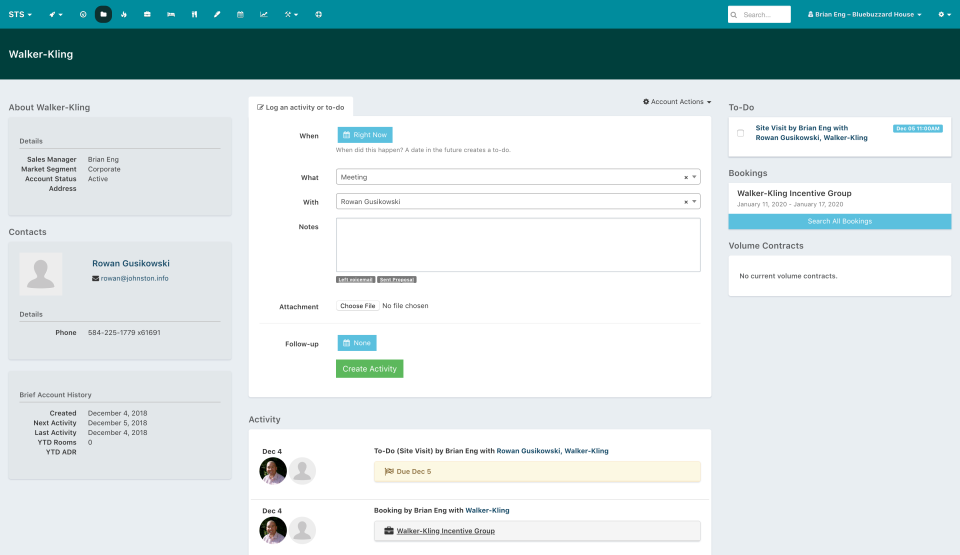The width and height of the screenshot is (960, 555).
Task: Click Rowan Gusikowski's avatar placeholder
Action: pyautogui.click(x=41, y=274)
